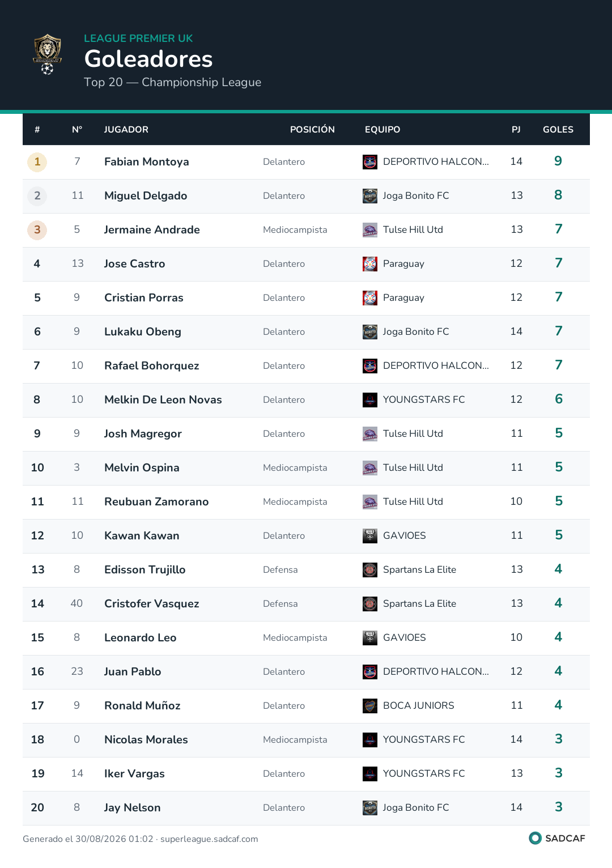
Task: Click the PJ column header
Action: click(516, 130)
